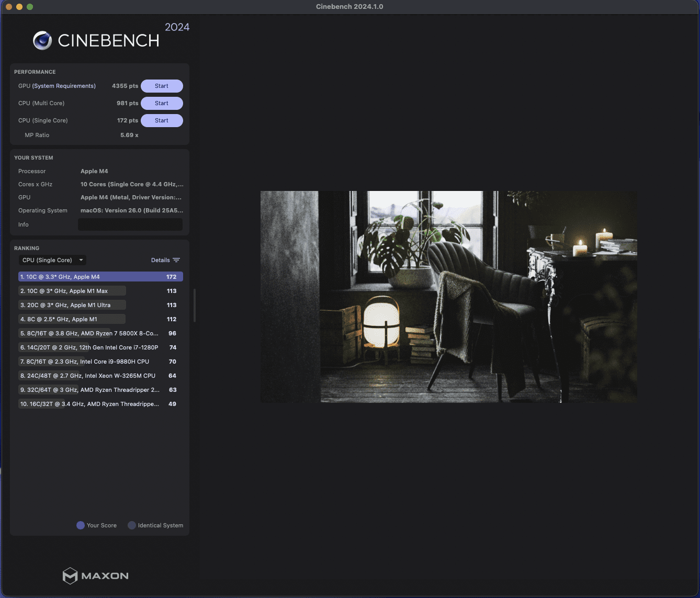Click the Details filter lines icon
The height and width of the screenshot is (598, 700).
tap(176, 260)
